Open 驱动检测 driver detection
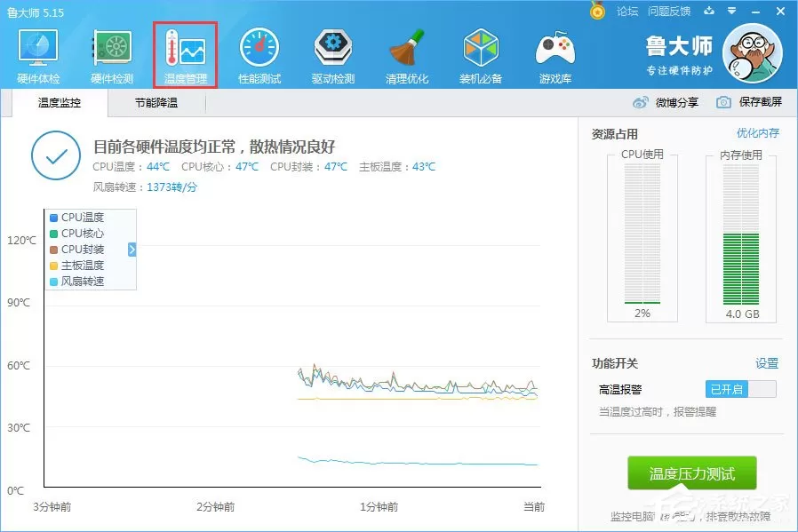 click(333, 57)
